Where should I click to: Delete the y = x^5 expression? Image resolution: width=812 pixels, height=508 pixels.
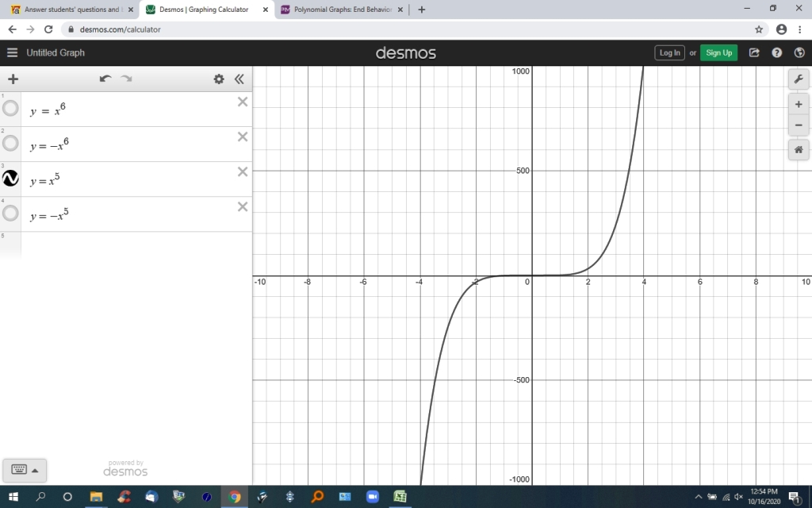pyautogui.click(x=243, y=171)
